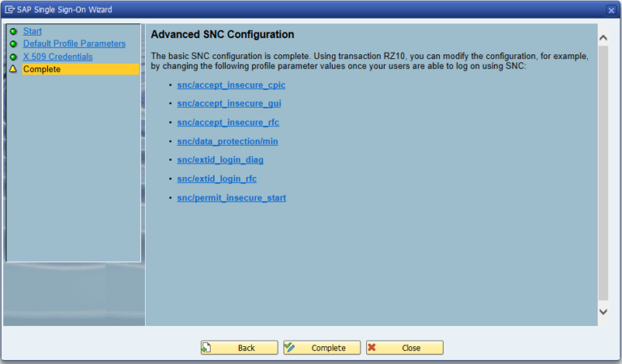Screen dimensions: 622x364
Task: Open snc/data_protection/min parameter link
Action: click(x=228, y=141)
